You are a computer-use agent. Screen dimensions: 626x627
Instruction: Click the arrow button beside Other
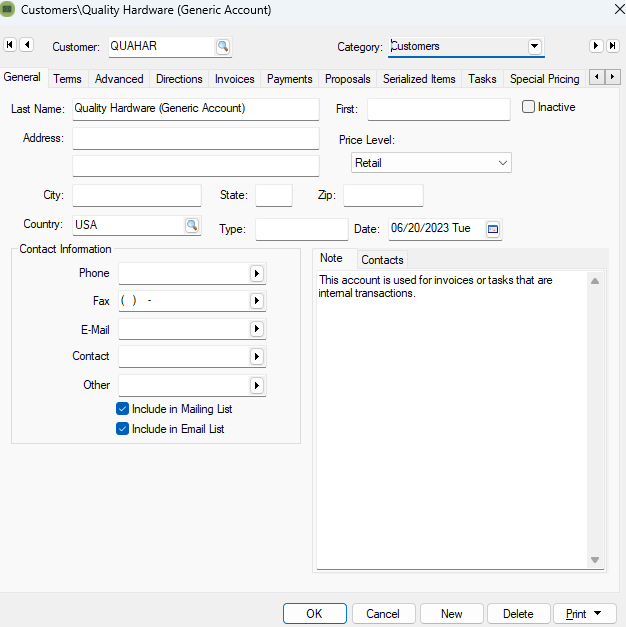click(x=257, y=385)
